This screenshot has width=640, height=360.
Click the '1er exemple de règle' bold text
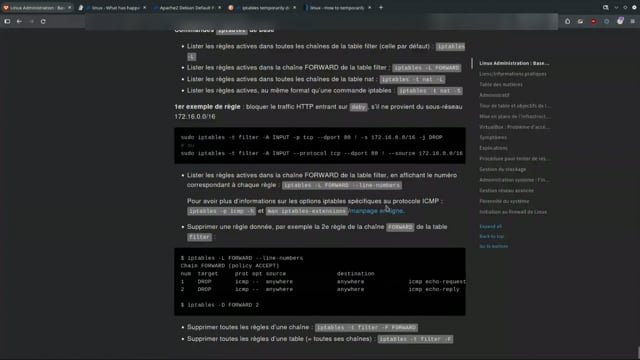(207, 107)
